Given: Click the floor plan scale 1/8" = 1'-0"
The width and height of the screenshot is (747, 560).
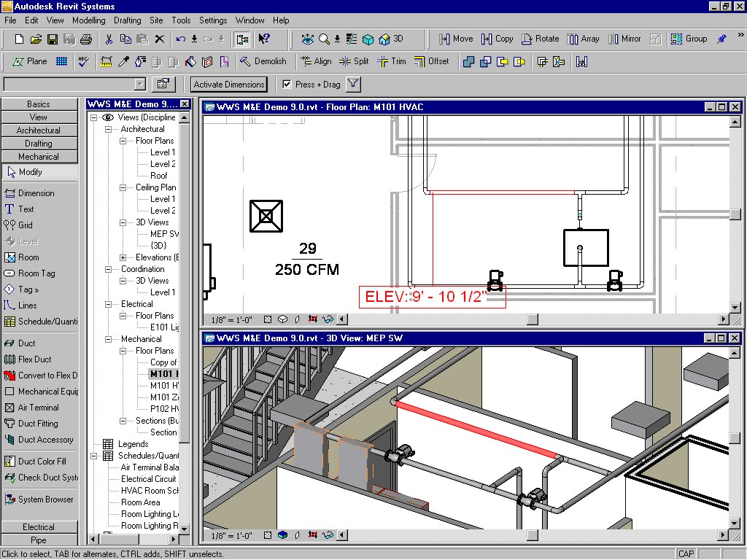Looking at the screenshot, I should [x=231, y=319].
